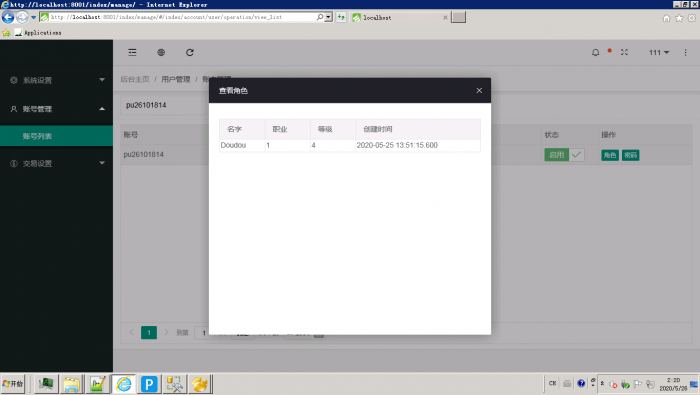The width and height of the screenshot is (700, 395).
Task: Open the vertical three-dot more menu
Action: pos(686,53)
